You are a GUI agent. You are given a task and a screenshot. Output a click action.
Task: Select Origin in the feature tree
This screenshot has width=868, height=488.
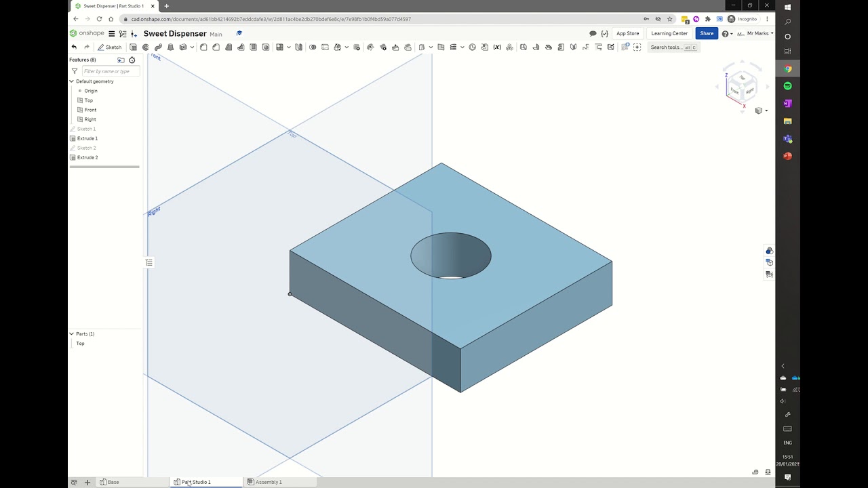click(91, 91)
